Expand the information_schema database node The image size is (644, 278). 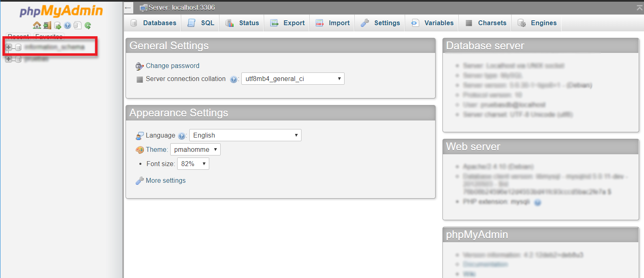tap(9, 47)
